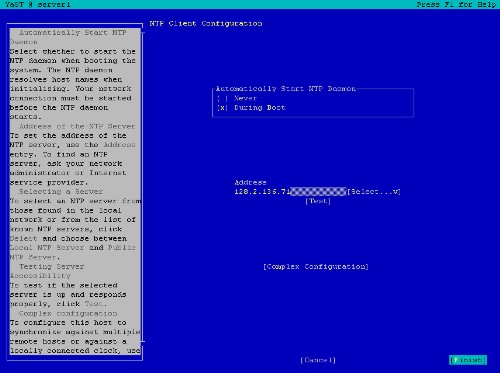Click the help heading Selecting a Server

point(61,192)
